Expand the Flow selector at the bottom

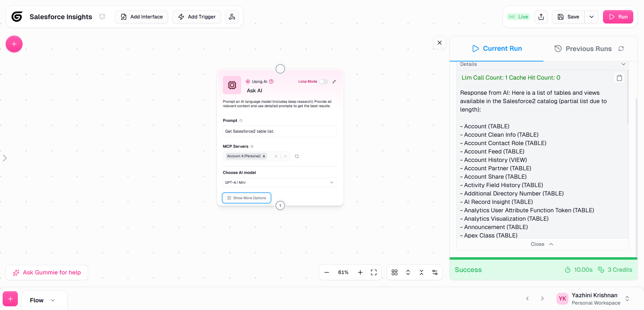pos(42,300)
